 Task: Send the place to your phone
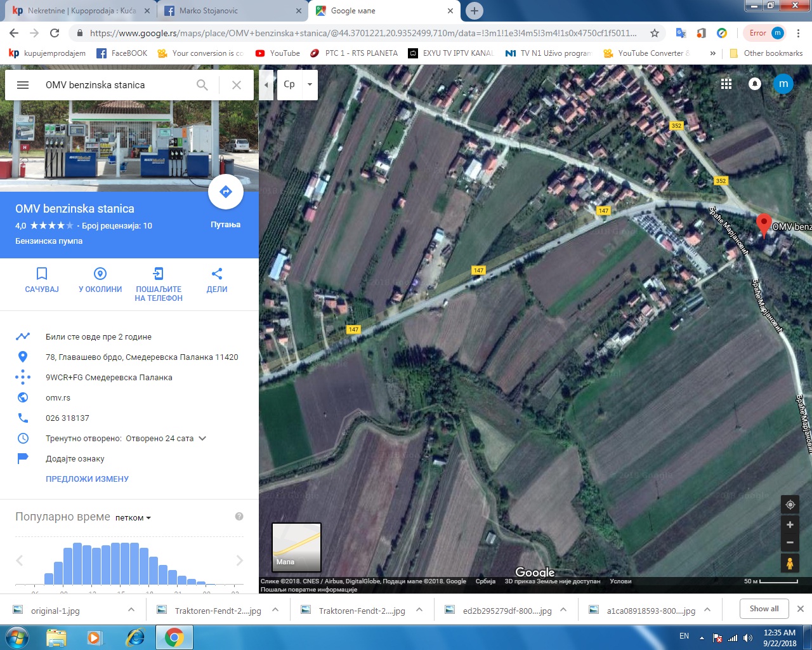tap(159, 274)
